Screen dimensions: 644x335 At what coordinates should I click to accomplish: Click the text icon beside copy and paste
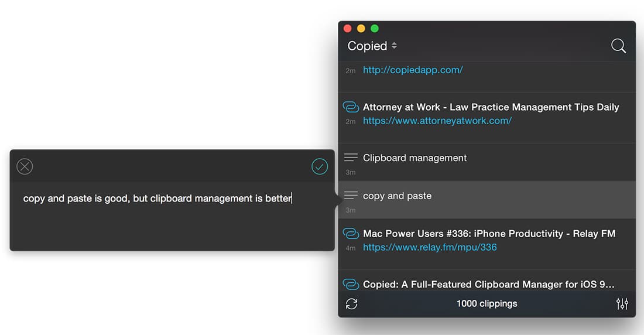[351, 195]
